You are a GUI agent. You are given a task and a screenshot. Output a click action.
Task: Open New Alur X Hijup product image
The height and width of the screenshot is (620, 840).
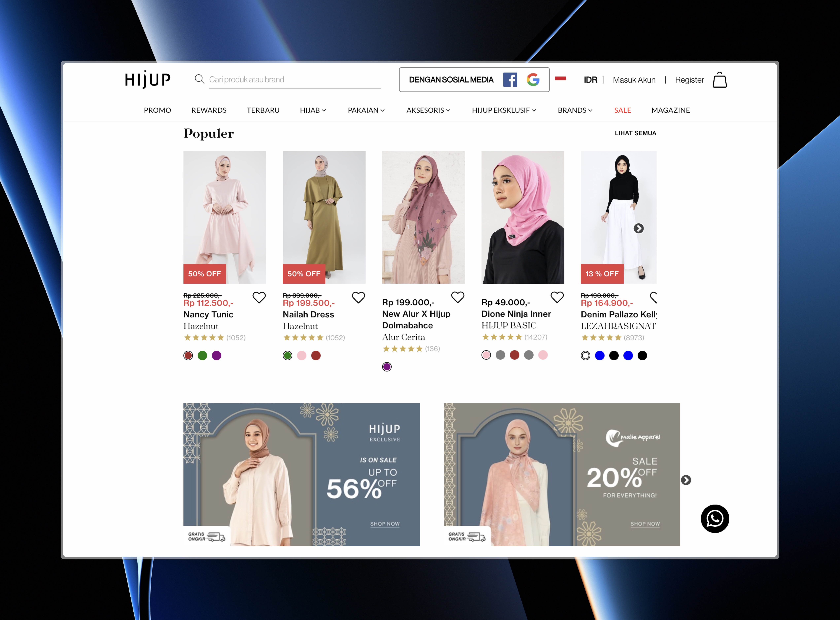coord(423,217)
